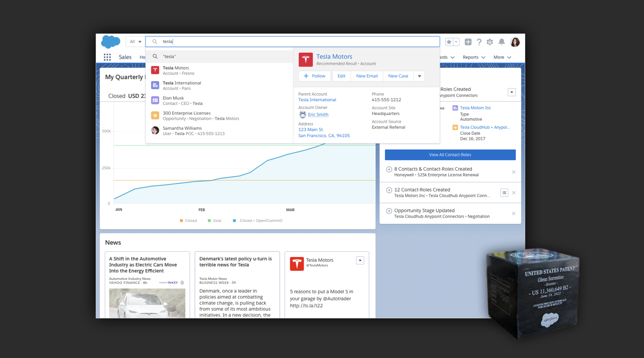644x358 pixels.
Task: Expand the 8 Contacts & Contact-Roles item
Action: point(389,169)
